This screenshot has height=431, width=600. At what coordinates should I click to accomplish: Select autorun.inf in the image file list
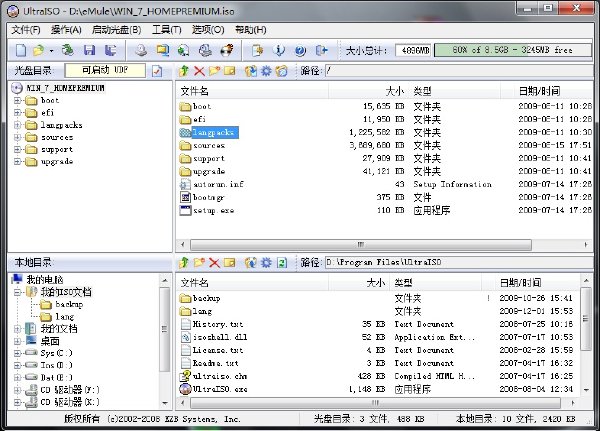(212, 184)
